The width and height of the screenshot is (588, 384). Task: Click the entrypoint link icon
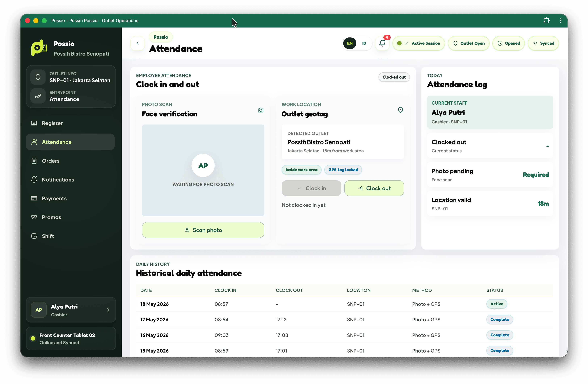(x=38, y=96)
